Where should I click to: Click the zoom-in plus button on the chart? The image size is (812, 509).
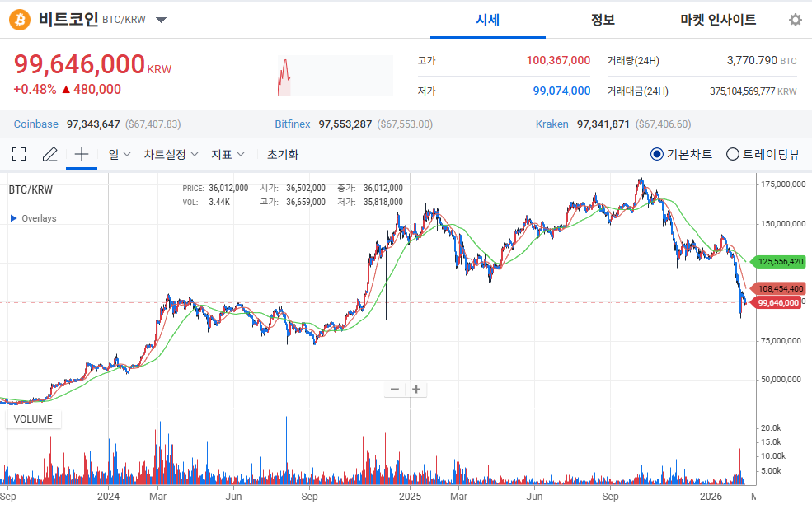coord(416,389)
